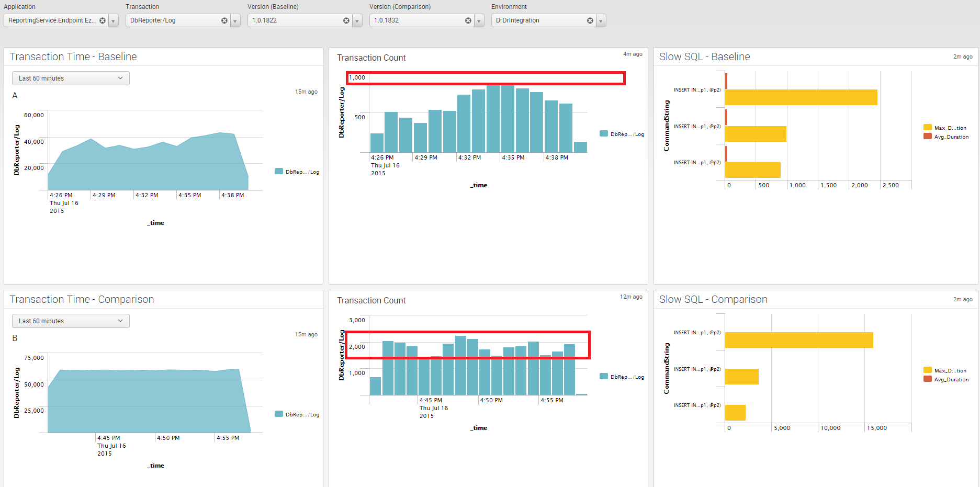Viewport: 980px width, 487px height.
Task: Clear the DrDrIntegration environment value
Action: pos(590,20)
